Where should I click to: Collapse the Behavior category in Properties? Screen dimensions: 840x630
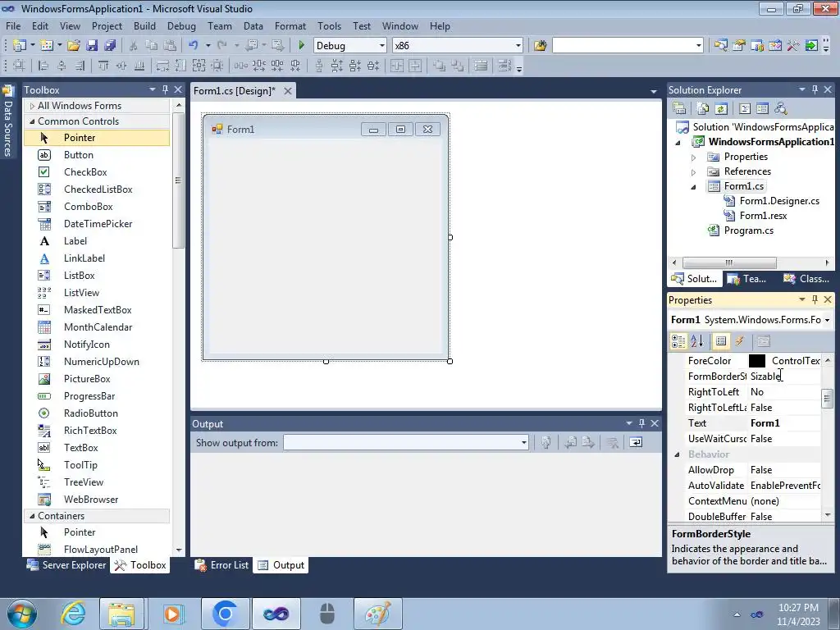[677, 454]
